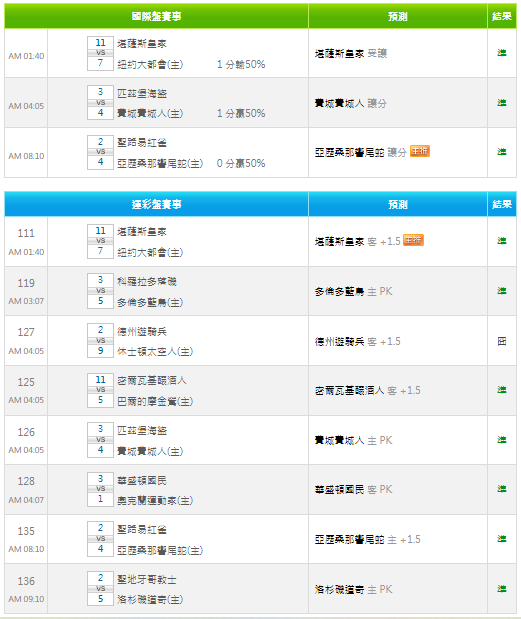Click the 準 result mark for game 119
Image resolution: width=521 pixels, height=619 pixels.
coord(502,291)
